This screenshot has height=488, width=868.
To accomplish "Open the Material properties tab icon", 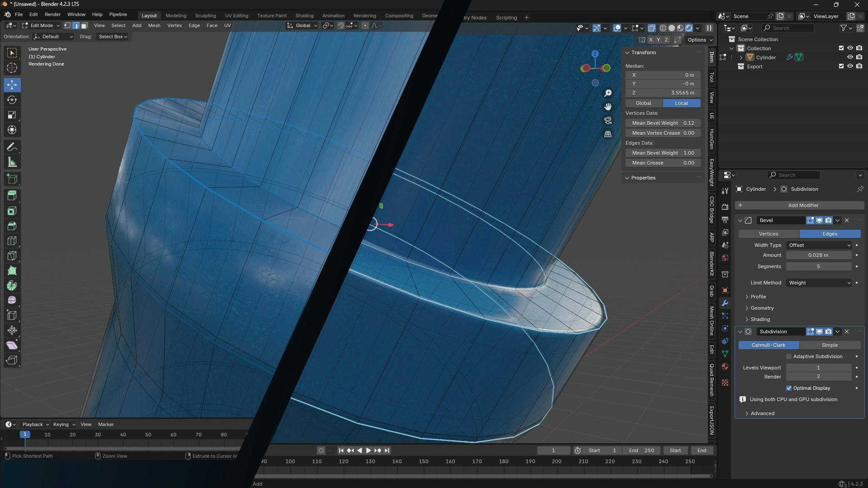I will coord(725,366).
